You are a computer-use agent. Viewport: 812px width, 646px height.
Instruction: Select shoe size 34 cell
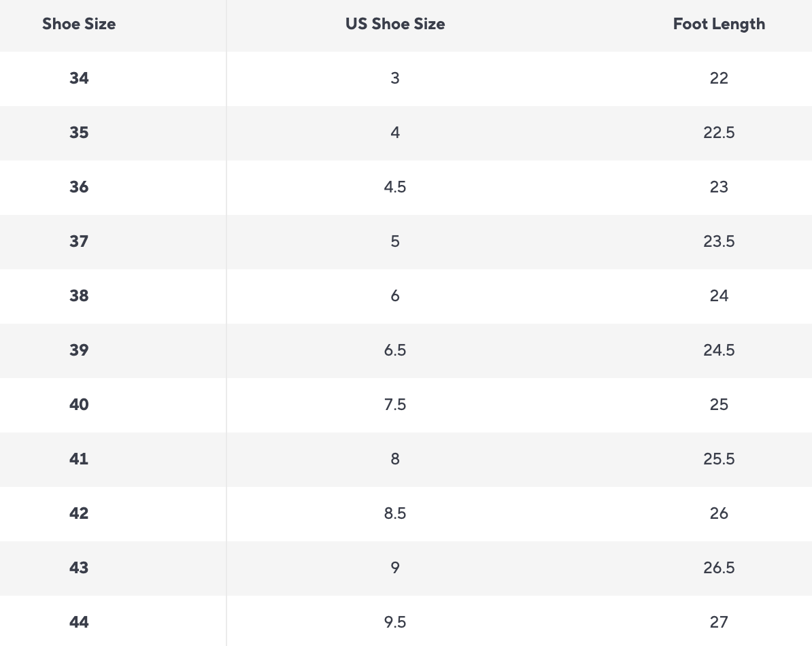(79, 78)
